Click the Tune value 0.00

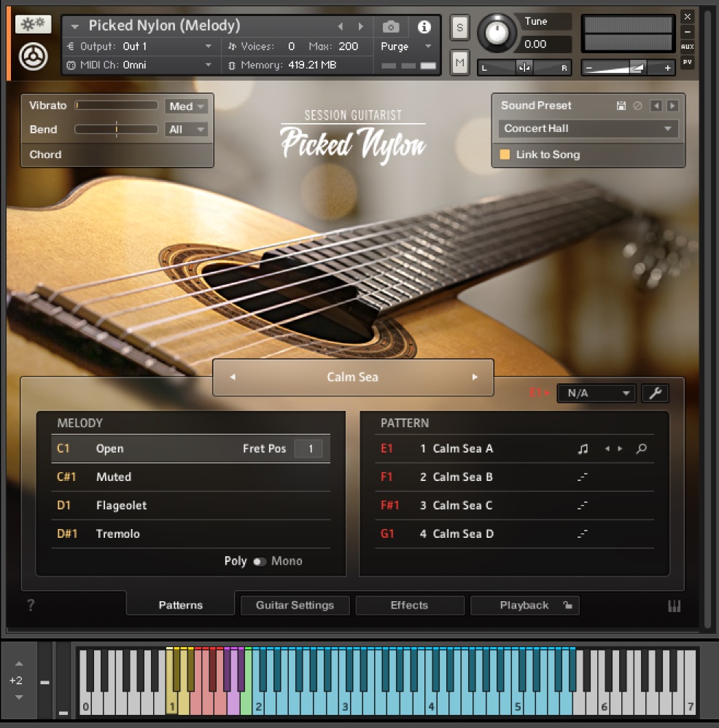pyautogui.click(x=535, y=44)
